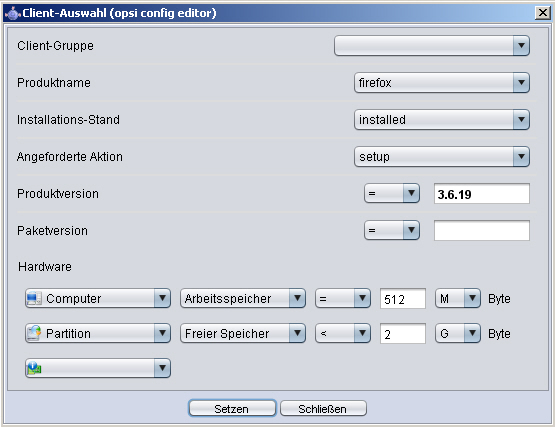Click the Computer hardware icon

click(x=34, y=298)
